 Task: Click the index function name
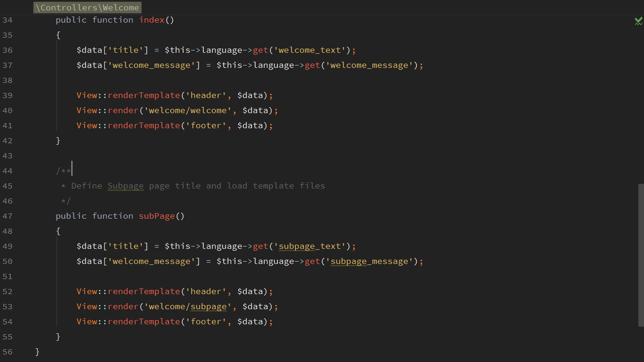(x=151, y=20)
